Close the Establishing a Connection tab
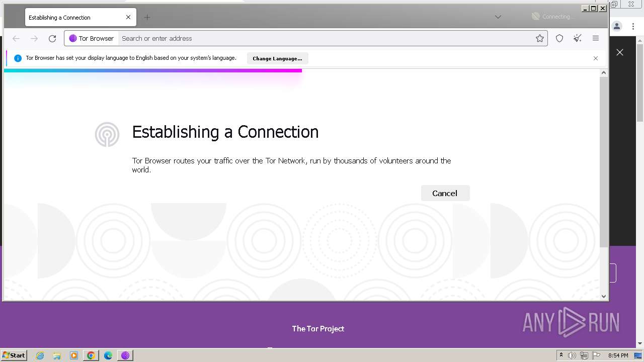This screenshot has width=644, height=362. [x=128, y=17]
